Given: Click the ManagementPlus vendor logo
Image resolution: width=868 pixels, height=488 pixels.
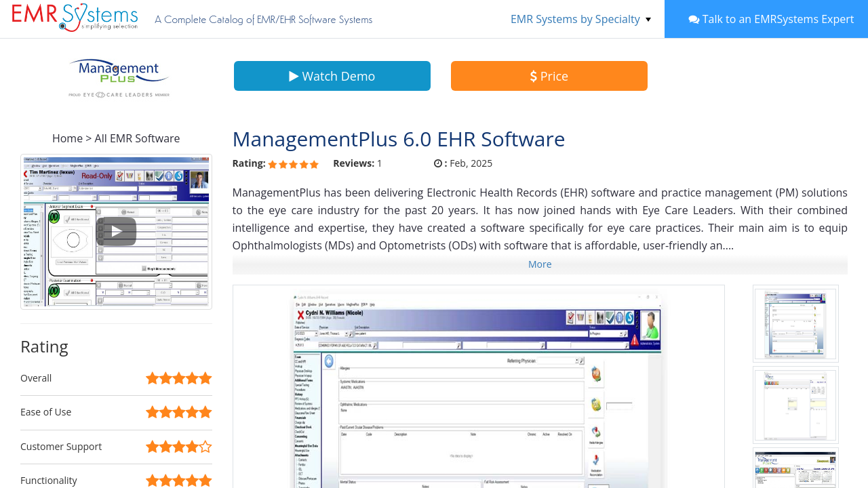Looking at the screenshot, I should coord(119,78).
